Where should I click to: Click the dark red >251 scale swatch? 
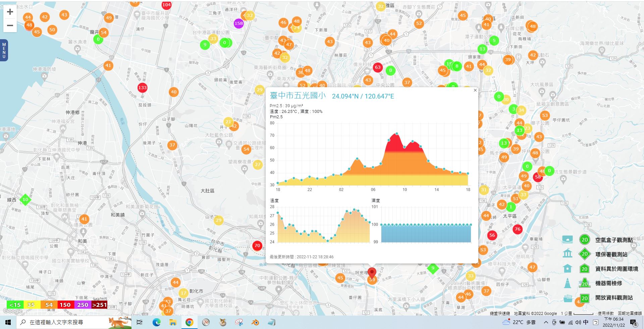[99, 305]
